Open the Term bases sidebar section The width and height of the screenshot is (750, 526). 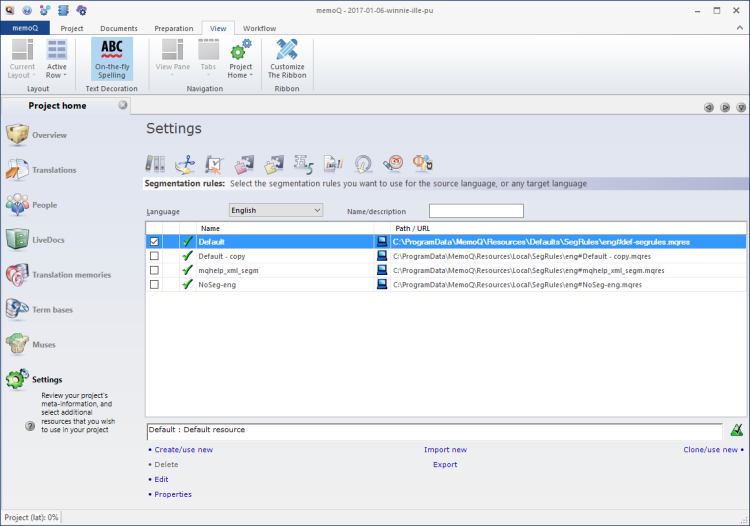(52, 310)
